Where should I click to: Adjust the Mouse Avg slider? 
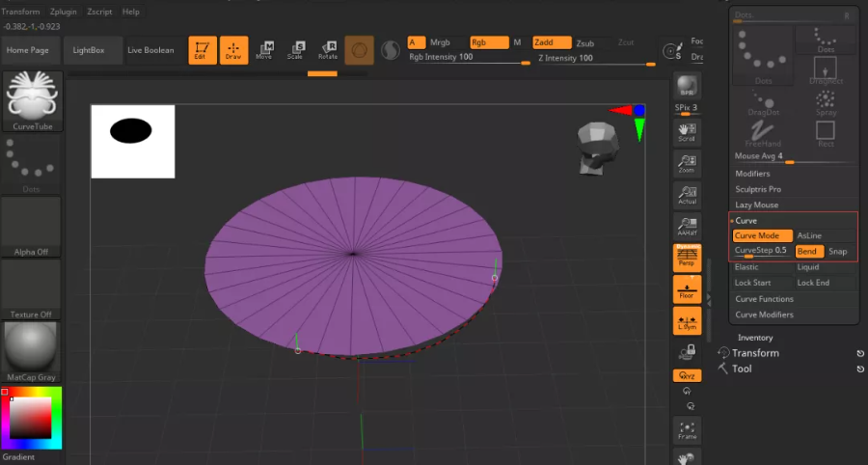click(x=795, y=157)
